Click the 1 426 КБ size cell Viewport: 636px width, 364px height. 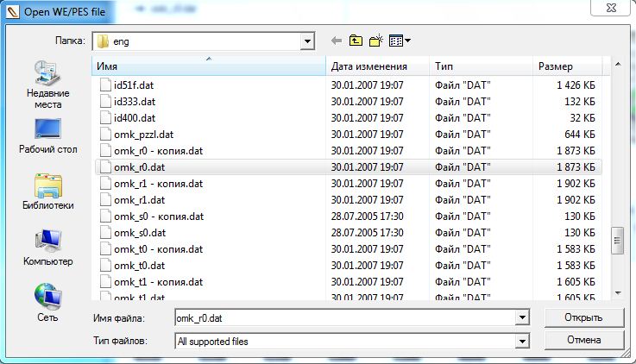576,85
